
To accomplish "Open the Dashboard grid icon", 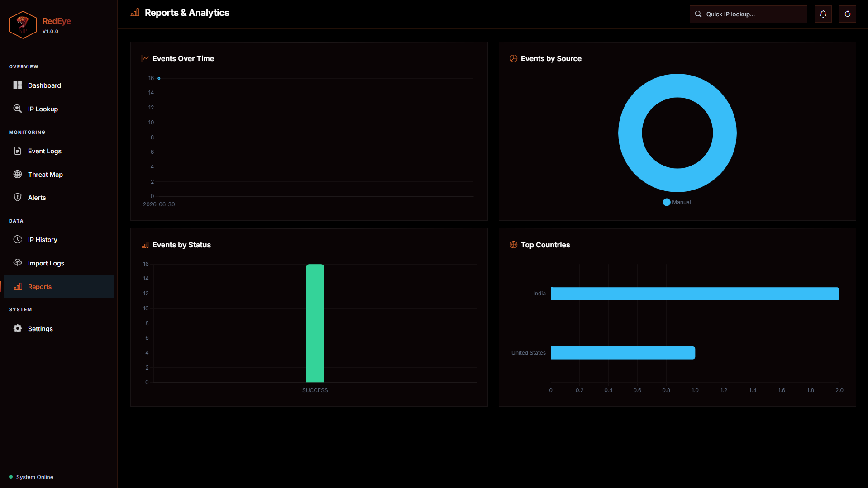I will pos(18,85).
